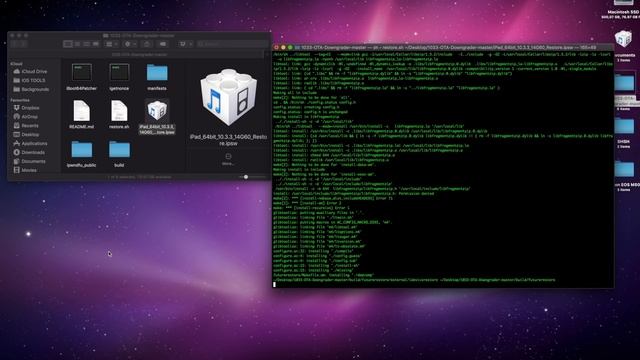
Task: Open the Dropbox toolbar dropdown
Action: point(185,44)
